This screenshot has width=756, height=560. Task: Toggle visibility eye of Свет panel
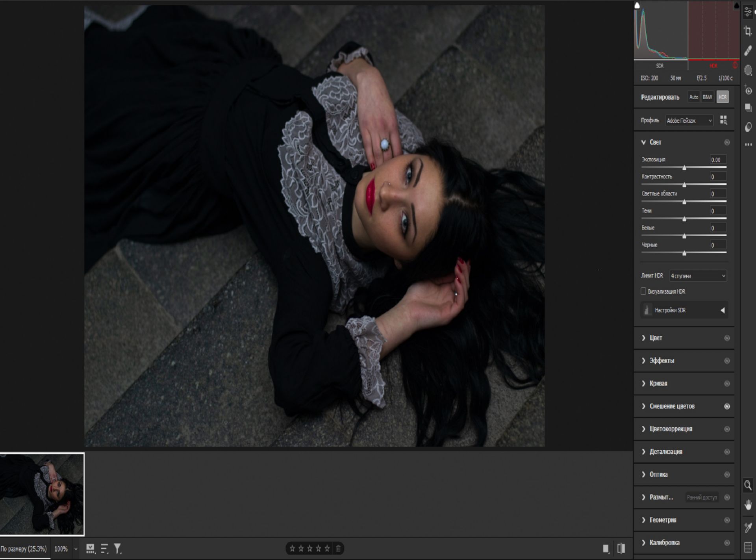coord(727,142)
